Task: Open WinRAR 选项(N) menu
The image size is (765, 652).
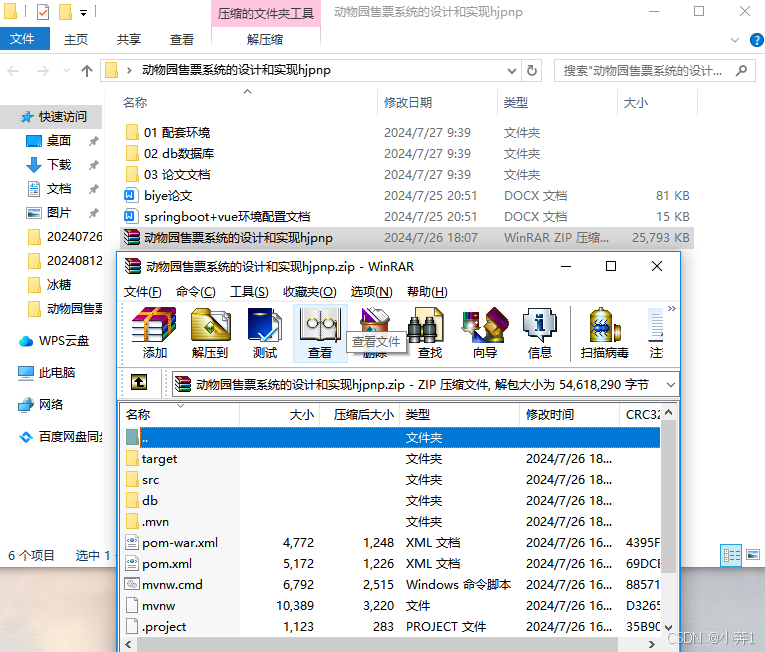Action: tap(371, 292)
